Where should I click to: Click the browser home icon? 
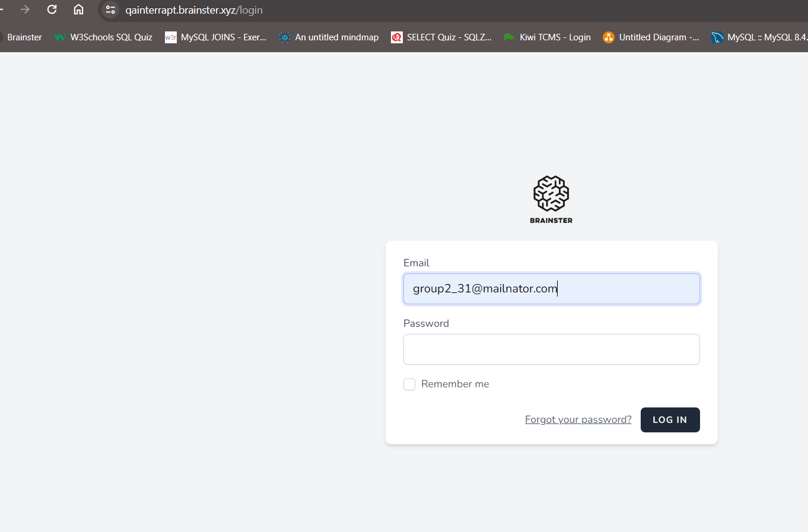pyautogui.click(x=78, y=9)
